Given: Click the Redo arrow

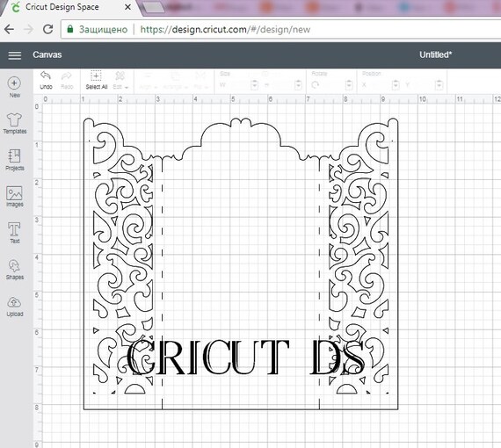Looking at the screenshot, I should tap(67, 80).
